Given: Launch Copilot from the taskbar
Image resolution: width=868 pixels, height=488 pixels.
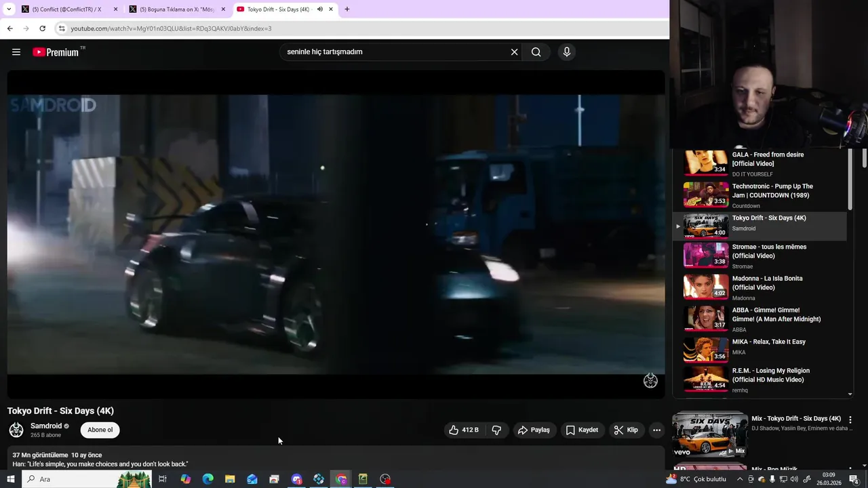Looking at the screenshot, I should point(186,479).
